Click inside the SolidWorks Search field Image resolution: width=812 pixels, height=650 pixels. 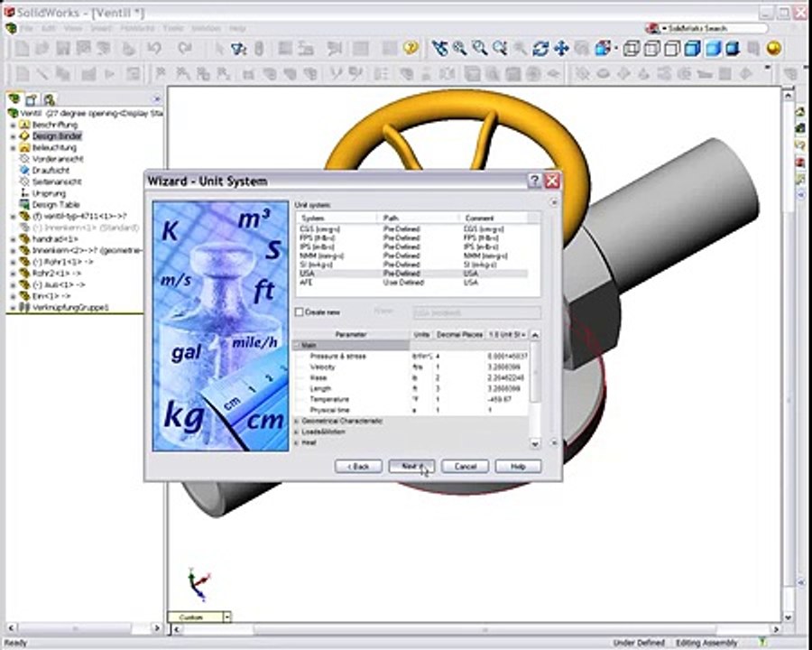click(715, 29)
